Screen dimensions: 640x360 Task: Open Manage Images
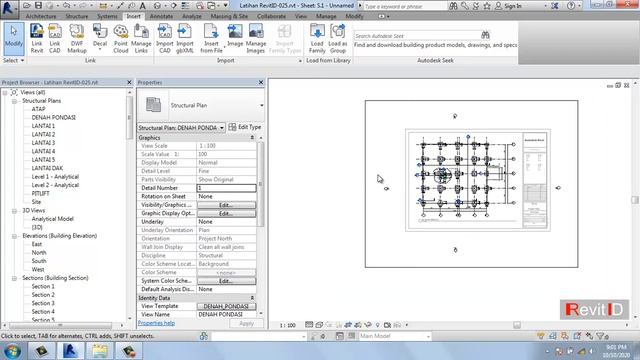pyautogui.click(x=256, y=39)
